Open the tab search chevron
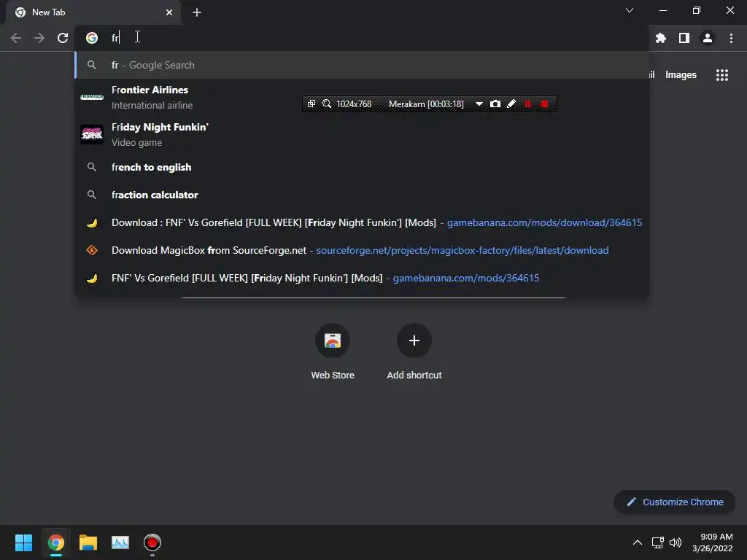The width and height of the screenshot is (747, 560). (x=630, y=10)
